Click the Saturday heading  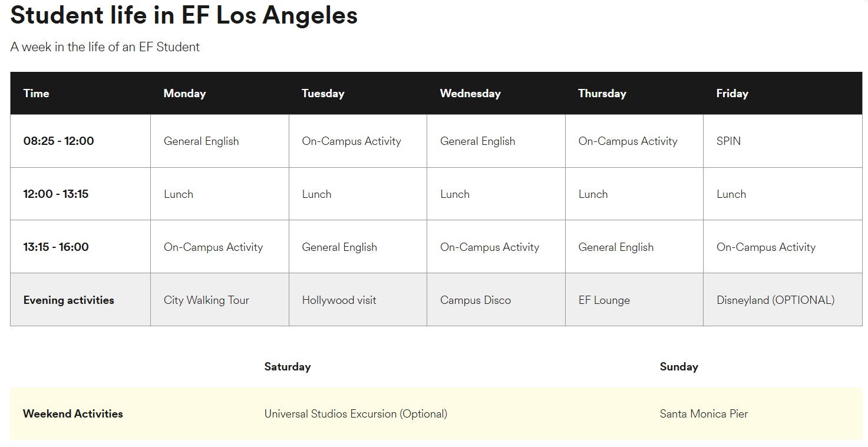tap(287, 367)
